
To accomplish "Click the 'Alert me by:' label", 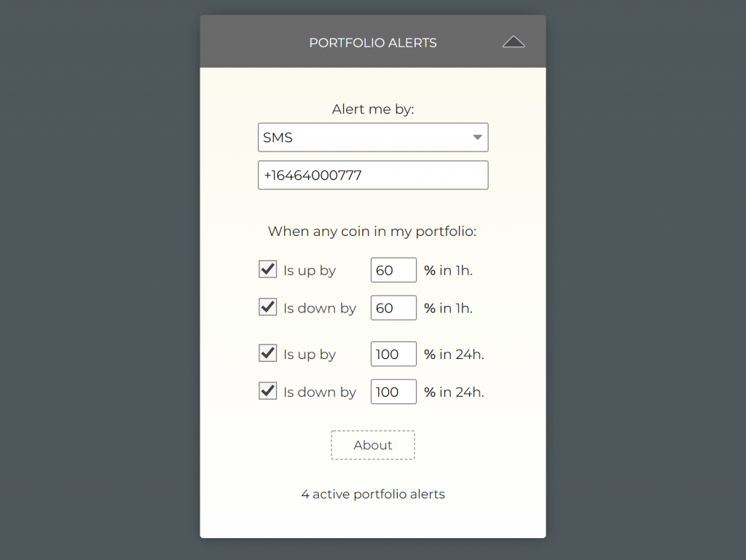I will 373,109.
